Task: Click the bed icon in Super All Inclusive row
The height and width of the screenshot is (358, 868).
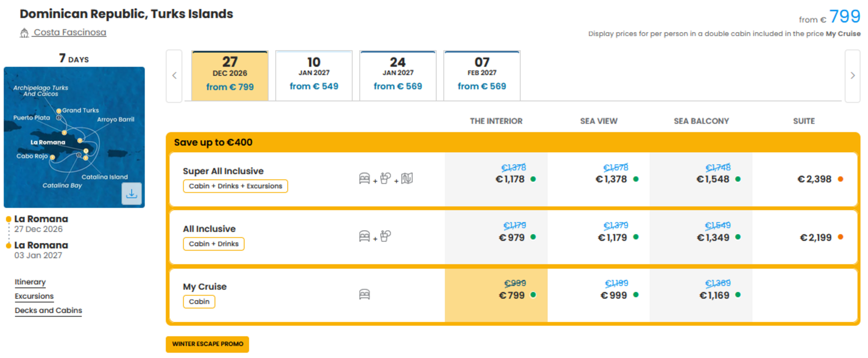Action: pyautogui.click(x=365, y=179)
